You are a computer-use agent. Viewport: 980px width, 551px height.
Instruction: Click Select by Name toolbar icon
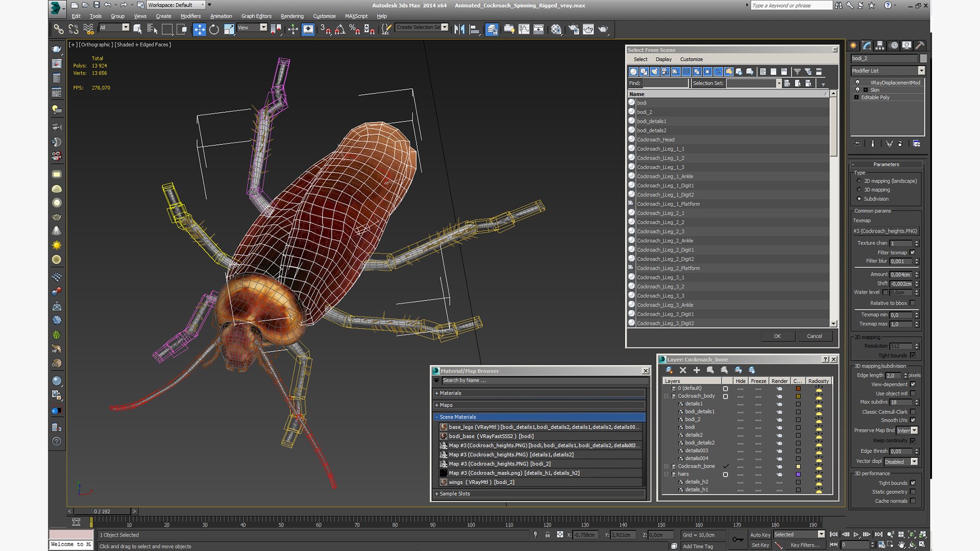tap(152, 29)
